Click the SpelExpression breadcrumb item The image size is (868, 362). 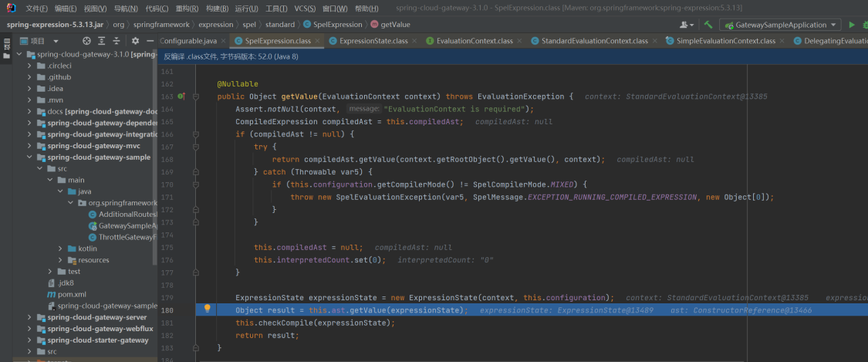332,25
